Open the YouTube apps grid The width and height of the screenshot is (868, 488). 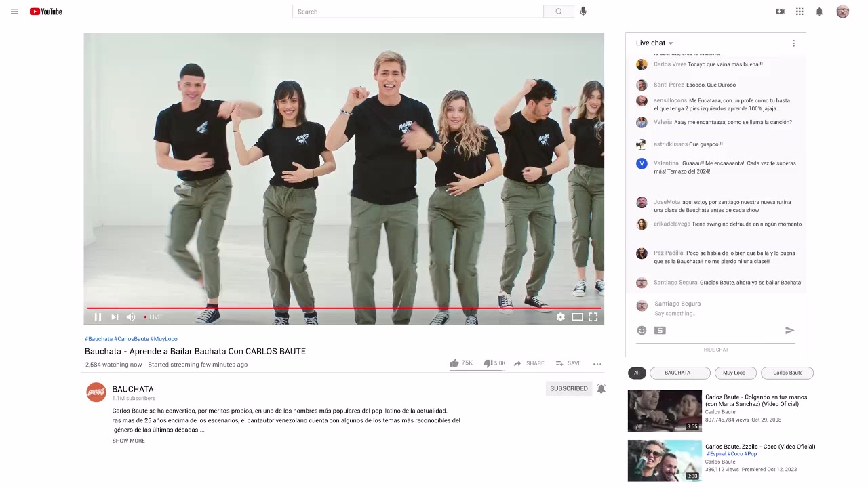800,12
